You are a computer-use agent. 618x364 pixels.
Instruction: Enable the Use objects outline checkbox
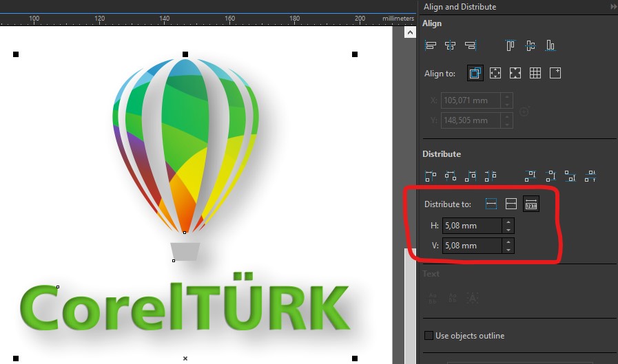click(429, 336)
